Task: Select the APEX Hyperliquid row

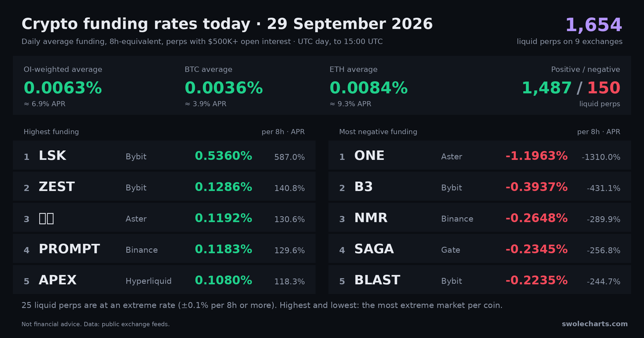Action: [164, 281]
